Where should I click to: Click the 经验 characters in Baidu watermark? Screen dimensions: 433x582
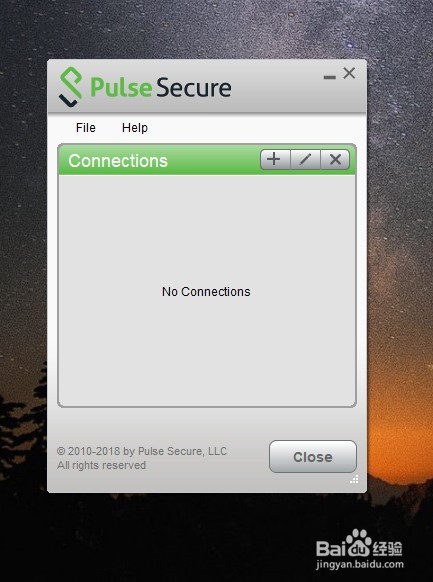[388, 548]
